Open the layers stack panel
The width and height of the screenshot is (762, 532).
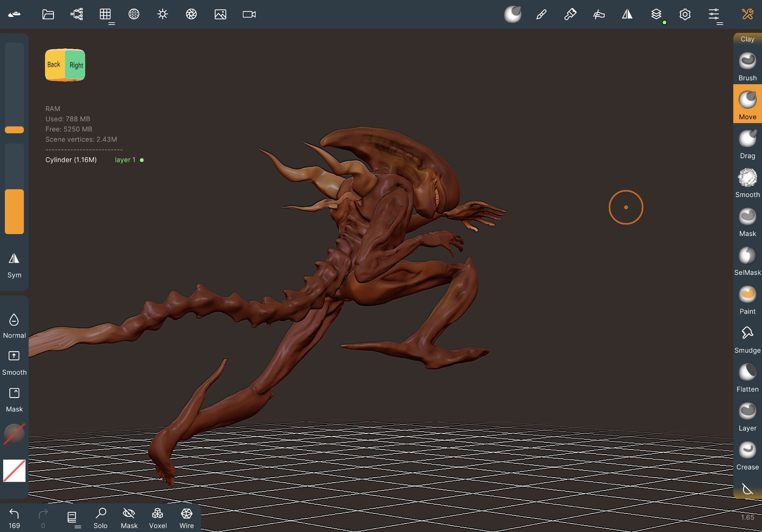[x=656, y=14]
